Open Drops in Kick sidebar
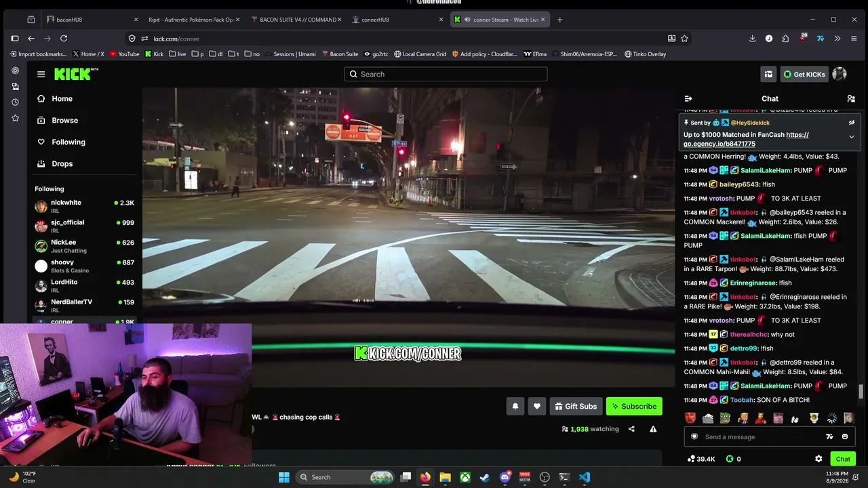This screenshot has width=868, height=488. (62, 163)
